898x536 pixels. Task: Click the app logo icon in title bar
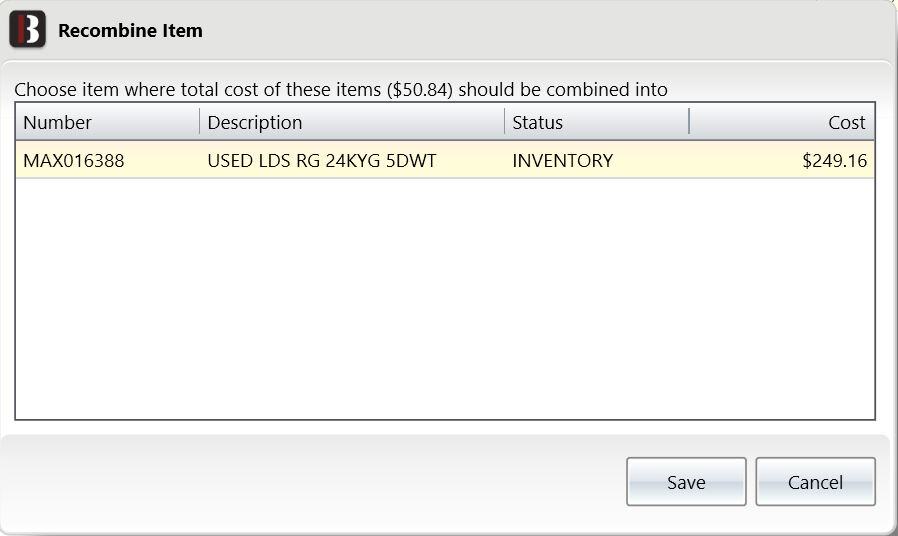[27, 29]
